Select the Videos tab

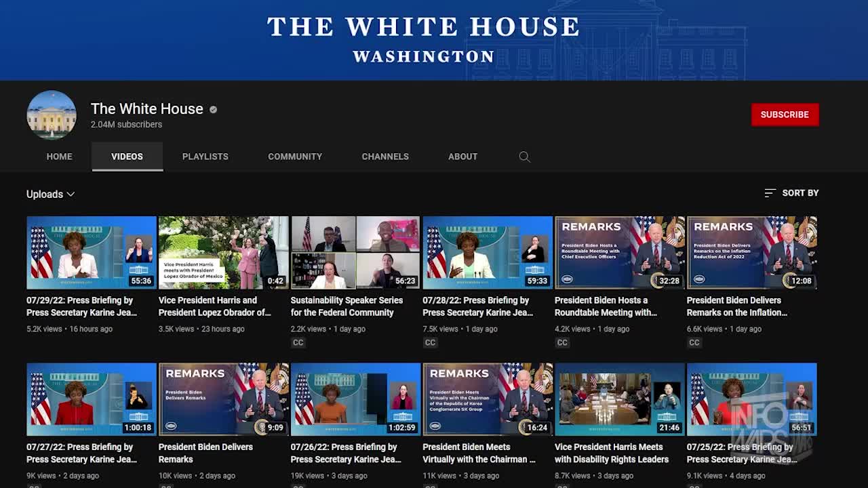127,157
